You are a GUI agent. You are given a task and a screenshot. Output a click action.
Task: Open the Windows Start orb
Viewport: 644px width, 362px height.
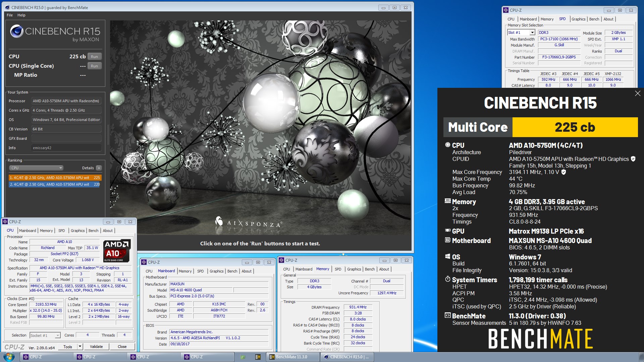tap(9, 357)
